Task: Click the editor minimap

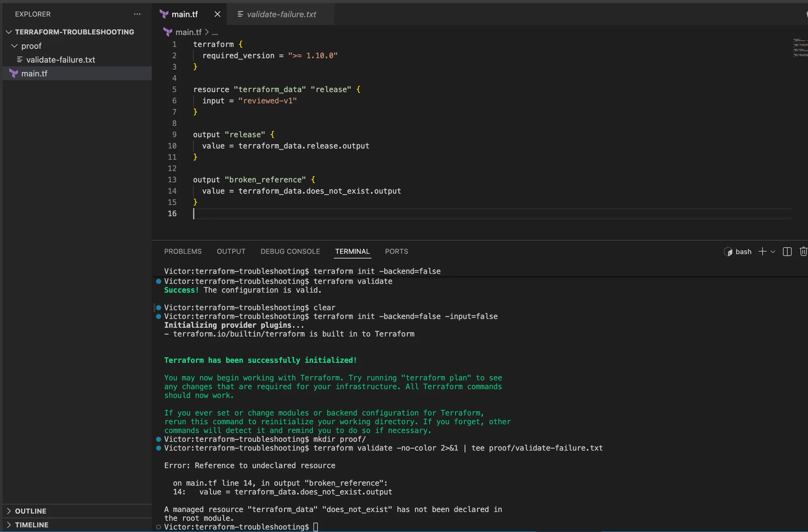Action: 800,48
